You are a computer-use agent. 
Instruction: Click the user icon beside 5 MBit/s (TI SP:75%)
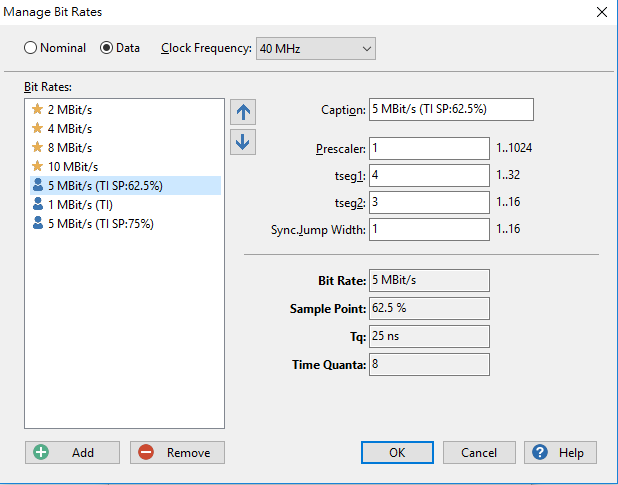point(38,223)
